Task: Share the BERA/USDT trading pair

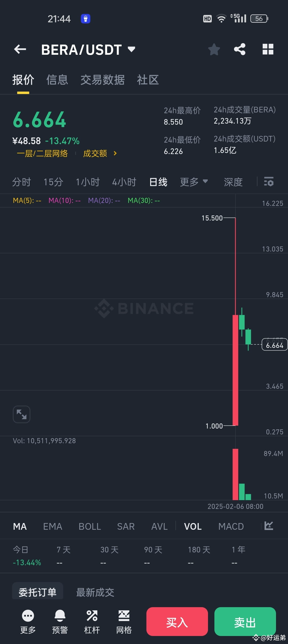Action: click(x=239, y=49)
